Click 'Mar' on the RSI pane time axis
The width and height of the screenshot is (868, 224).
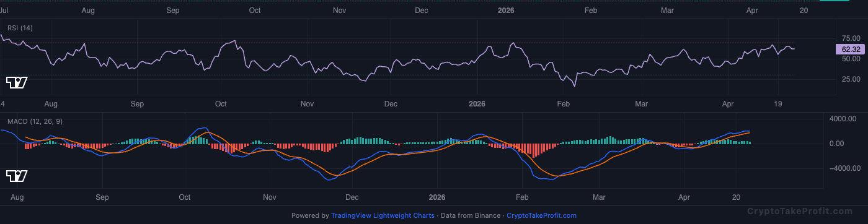tap(641, 104)
